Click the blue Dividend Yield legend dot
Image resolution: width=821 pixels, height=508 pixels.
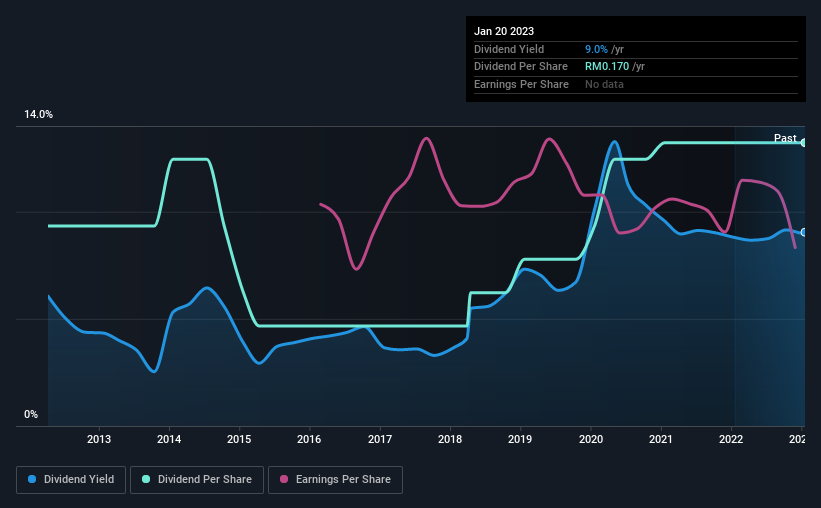pyautogui.click(x=32, y=479)
